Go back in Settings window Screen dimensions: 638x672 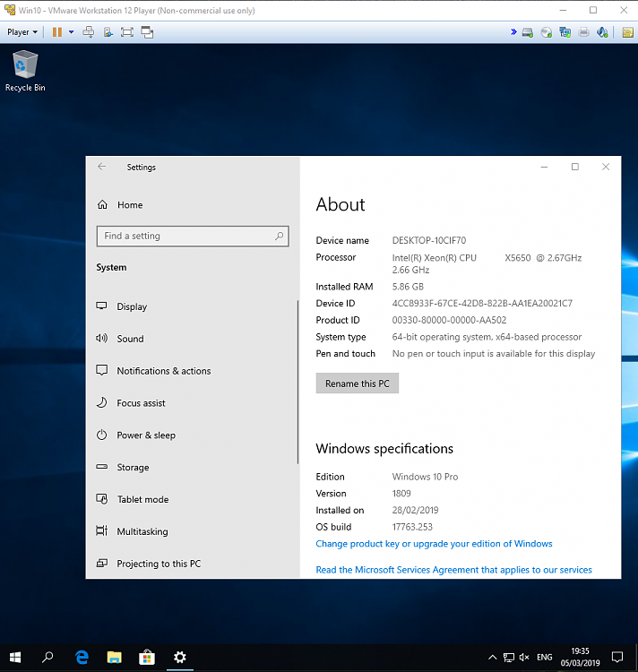click(x=101, y=167)
